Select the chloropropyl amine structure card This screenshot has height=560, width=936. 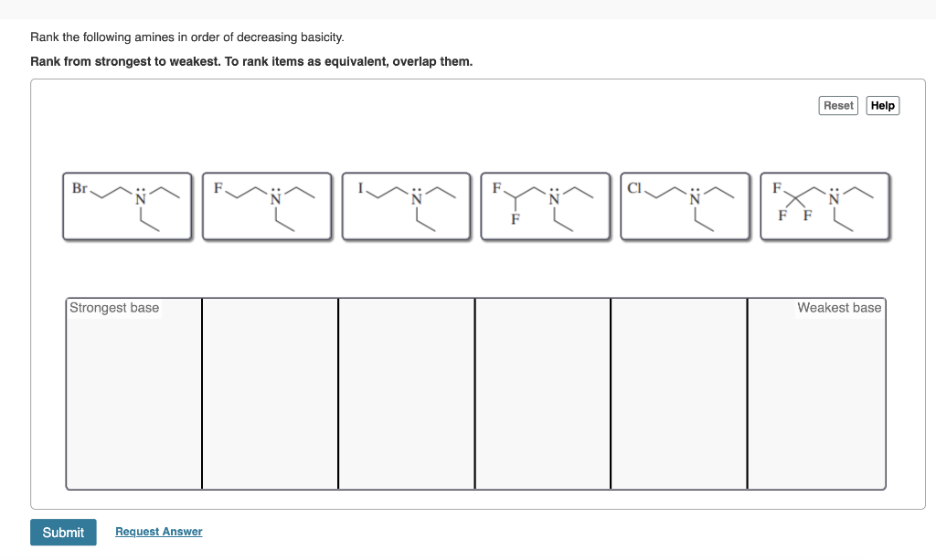pyautogui.click(x=685, y=206)
